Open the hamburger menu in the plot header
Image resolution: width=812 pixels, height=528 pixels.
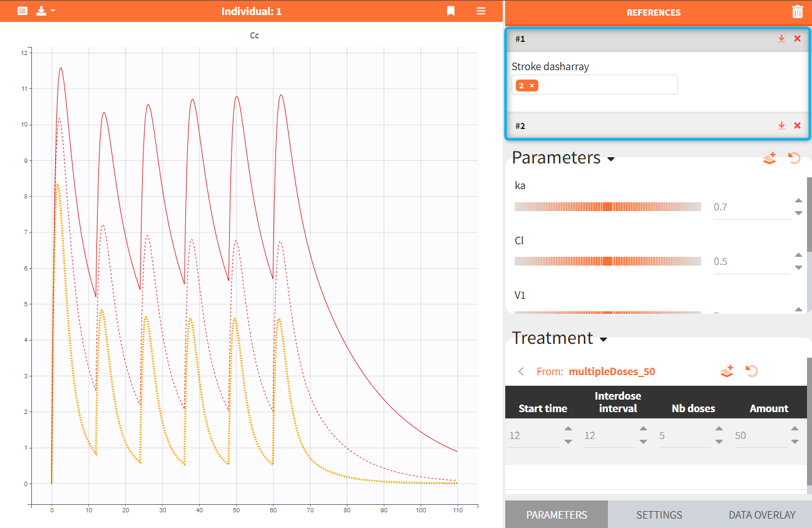pos(481,11)
